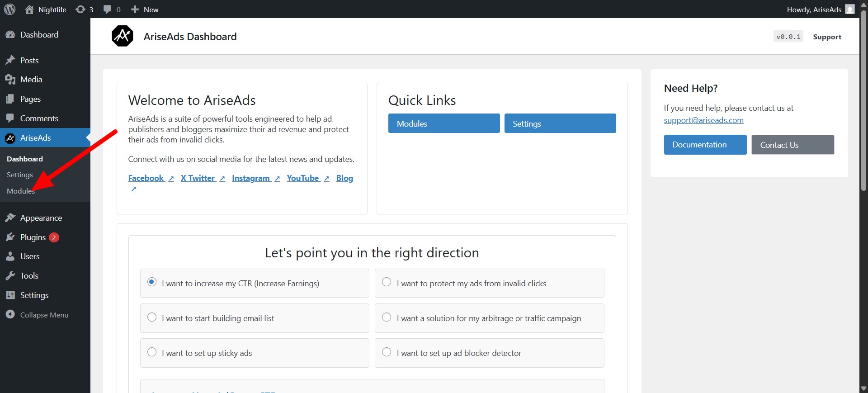868x393 pixels.
Task: Click the blue Settings quick link button
Action: [560, 123]
